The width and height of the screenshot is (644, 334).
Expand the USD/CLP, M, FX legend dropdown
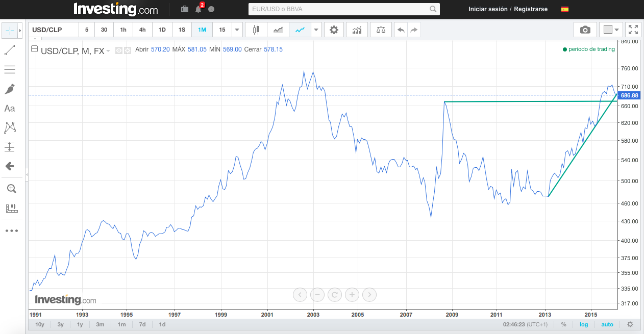point(108,51)
